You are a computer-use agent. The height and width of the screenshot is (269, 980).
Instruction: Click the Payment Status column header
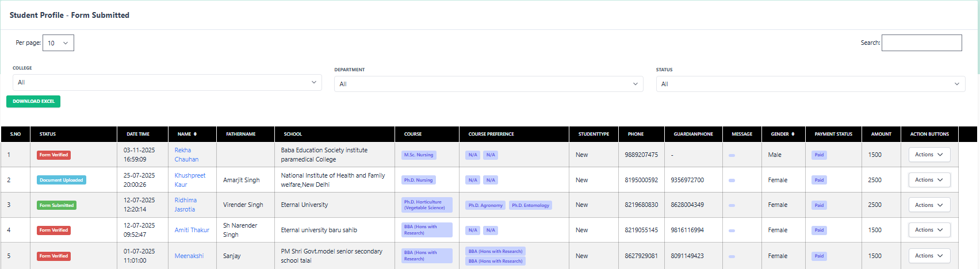pyautogui.click(x=833, y=134)
